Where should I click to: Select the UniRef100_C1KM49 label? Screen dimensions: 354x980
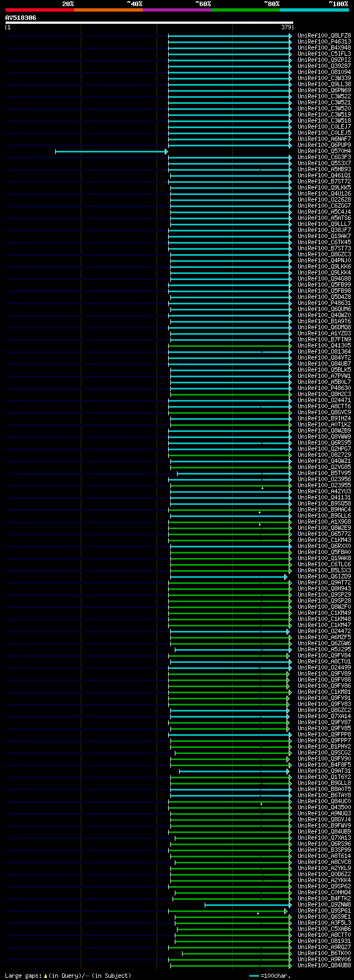point(324,613)
